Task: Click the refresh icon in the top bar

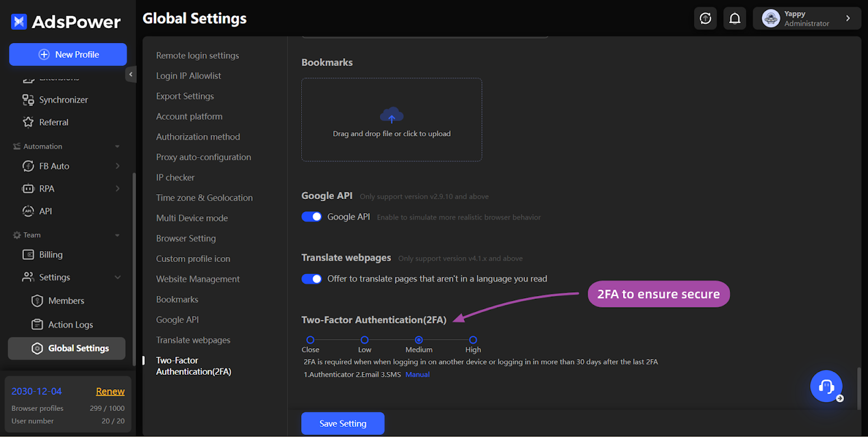Action: [x=705, y=18]
